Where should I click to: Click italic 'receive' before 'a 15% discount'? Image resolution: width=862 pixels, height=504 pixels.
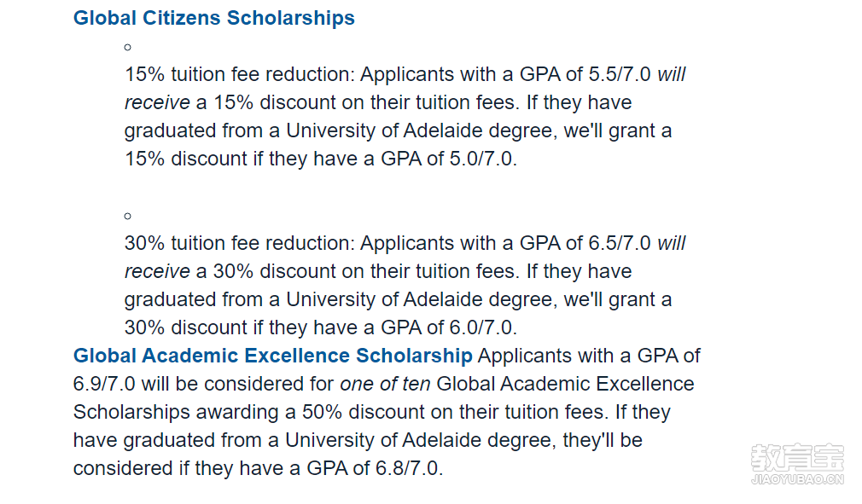pyautogui.click(x=157, y=102)
